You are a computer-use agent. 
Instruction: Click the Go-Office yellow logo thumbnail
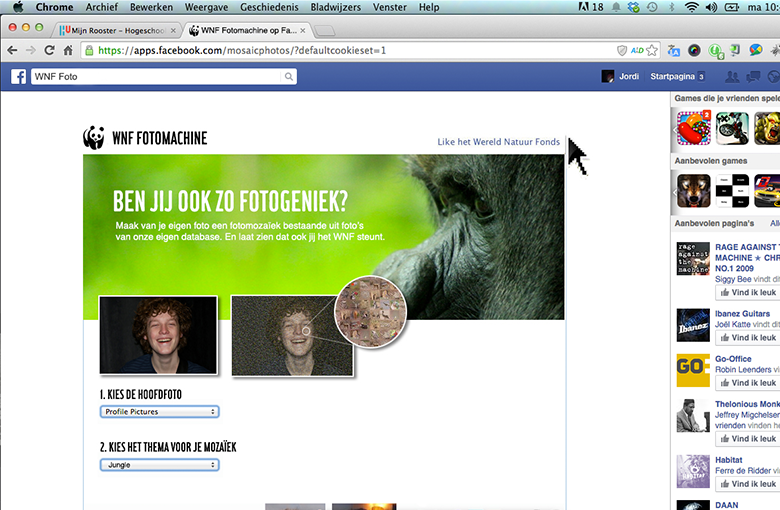tap(693, 371)
